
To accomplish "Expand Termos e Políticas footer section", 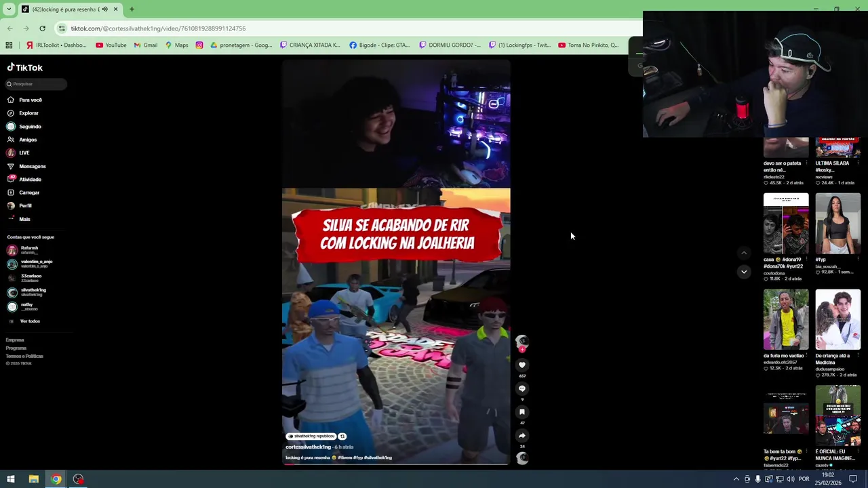I will [x=24, y=357].
